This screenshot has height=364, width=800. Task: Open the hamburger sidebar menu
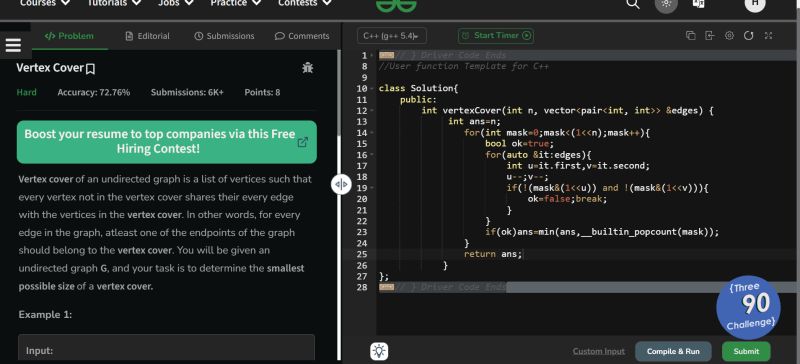(x=13, y=45)
